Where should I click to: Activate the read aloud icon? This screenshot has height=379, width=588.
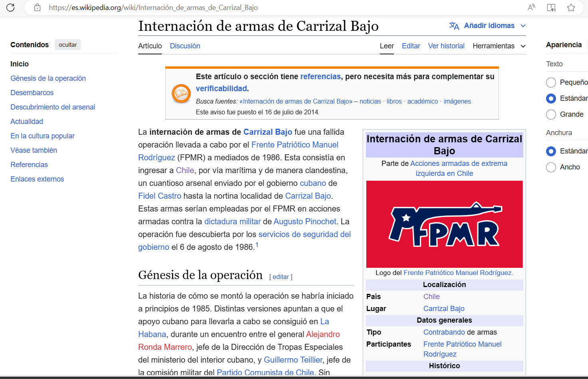pyautogui.click(x=531, y=7)
